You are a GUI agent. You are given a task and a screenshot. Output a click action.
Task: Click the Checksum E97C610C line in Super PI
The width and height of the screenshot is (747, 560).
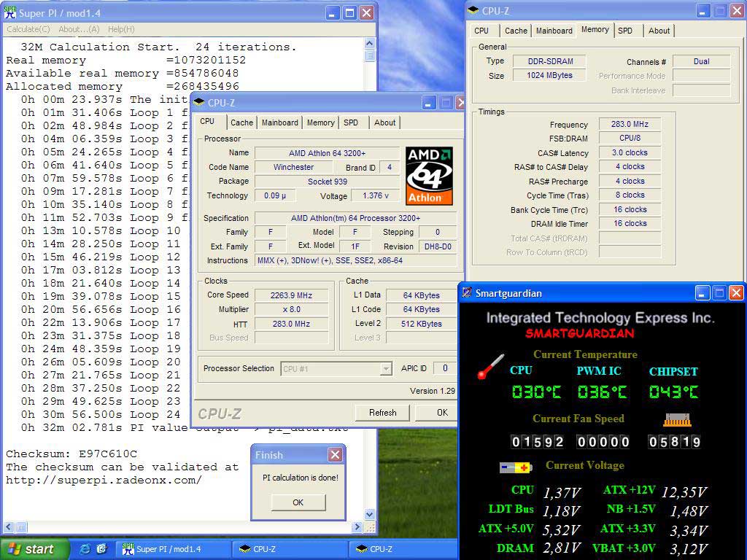(71, 454)
